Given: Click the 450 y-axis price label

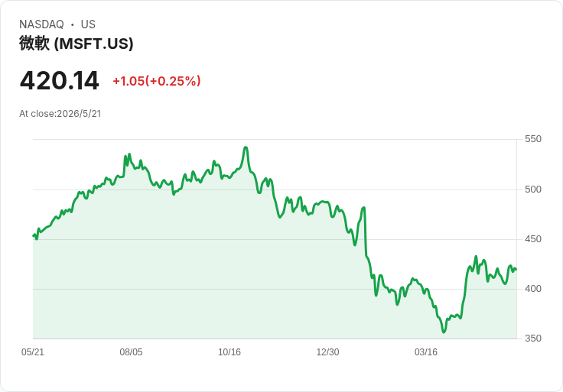Looking at the screenshot, I should click(x=533, y=239).
